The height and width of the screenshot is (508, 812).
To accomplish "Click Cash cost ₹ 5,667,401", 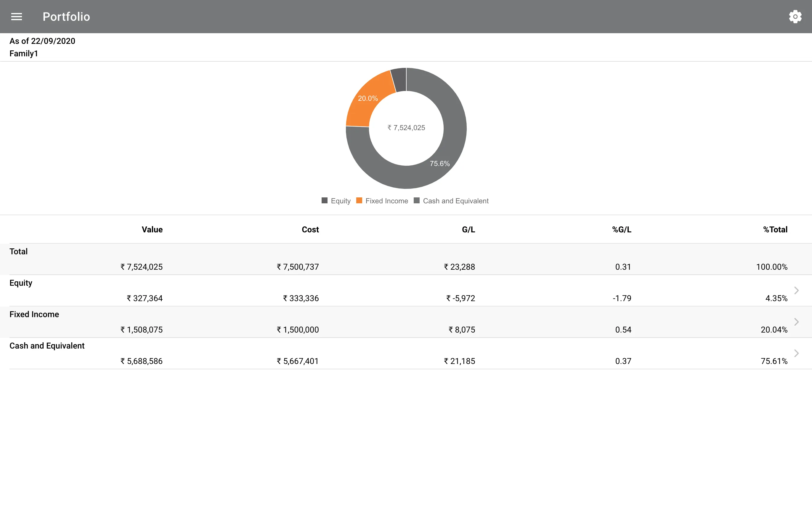I will (297, 361).
